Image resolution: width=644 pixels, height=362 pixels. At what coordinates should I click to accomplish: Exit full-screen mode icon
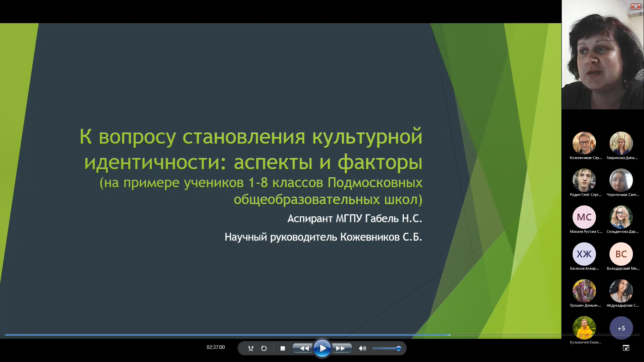[x=626, y=348]
